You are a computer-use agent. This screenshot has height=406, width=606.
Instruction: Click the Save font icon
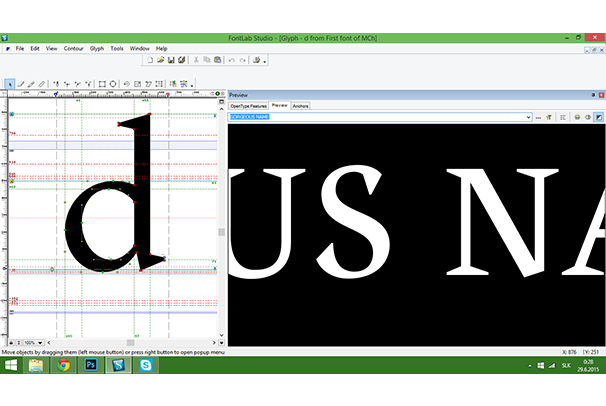pos(171,60)
